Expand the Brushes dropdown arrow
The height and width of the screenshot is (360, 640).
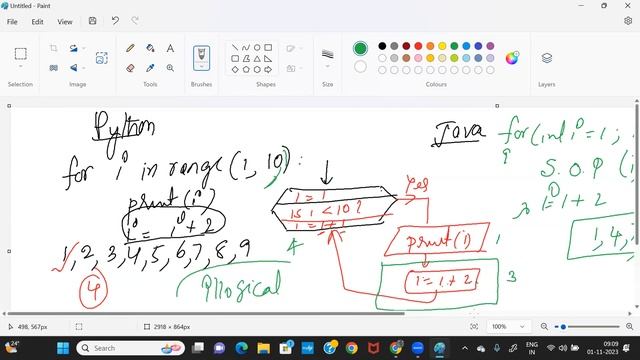201,67
